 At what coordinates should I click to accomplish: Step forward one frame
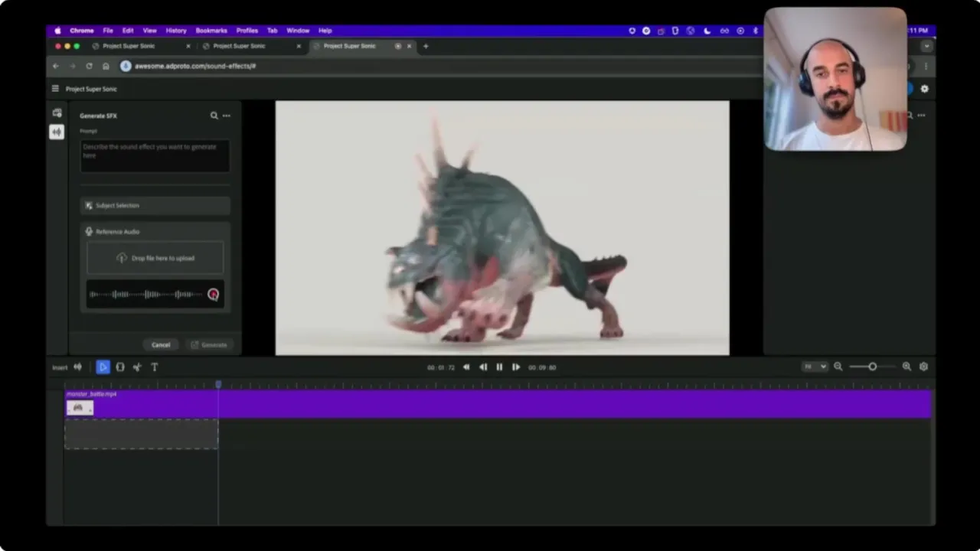[516, 367]
